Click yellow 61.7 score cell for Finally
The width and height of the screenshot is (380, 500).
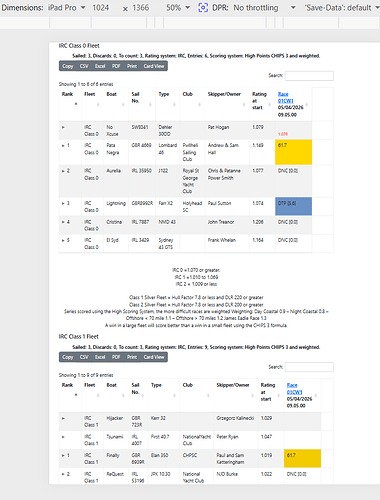tap(302, 458)
